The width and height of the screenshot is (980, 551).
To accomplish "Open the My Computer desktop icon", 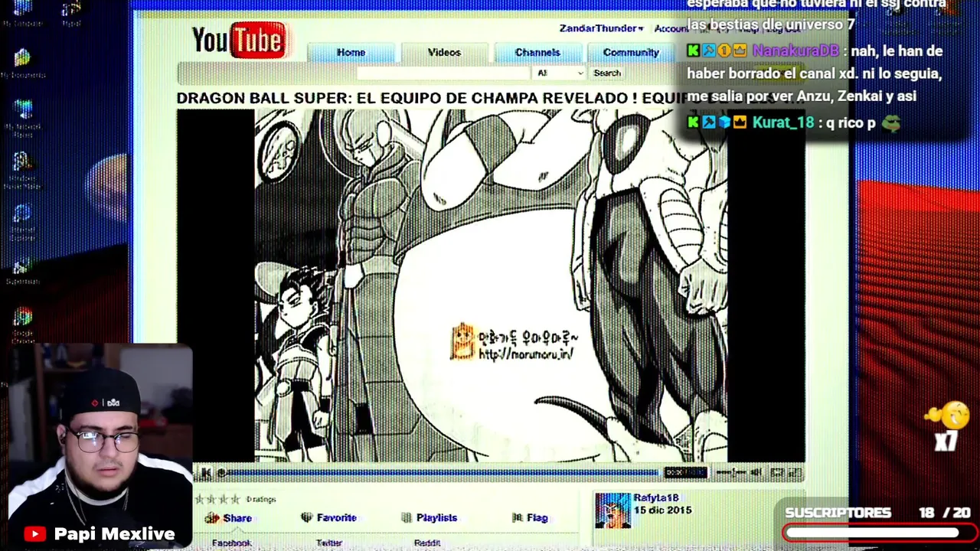I will [23, 13].
